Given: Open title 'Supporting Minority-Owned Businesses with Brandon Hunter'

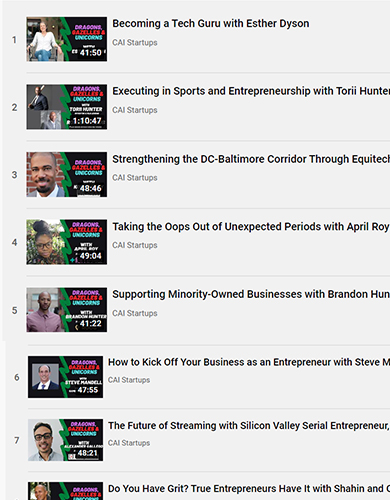Looking at the screenshot, I should (x=251, y=294).
